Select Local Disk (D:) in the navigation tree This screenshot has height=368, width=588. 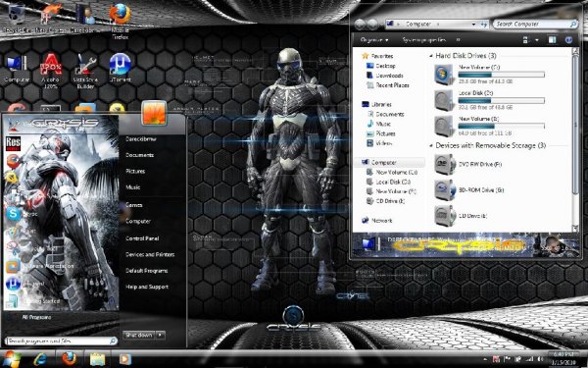point(388,182)
